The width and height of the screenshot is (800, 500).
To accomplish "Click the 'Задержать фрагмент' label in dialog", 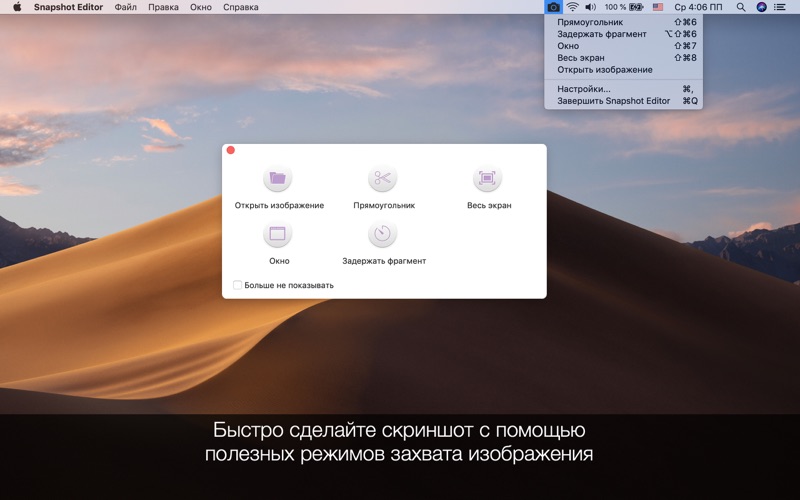I will coord(384,261).
